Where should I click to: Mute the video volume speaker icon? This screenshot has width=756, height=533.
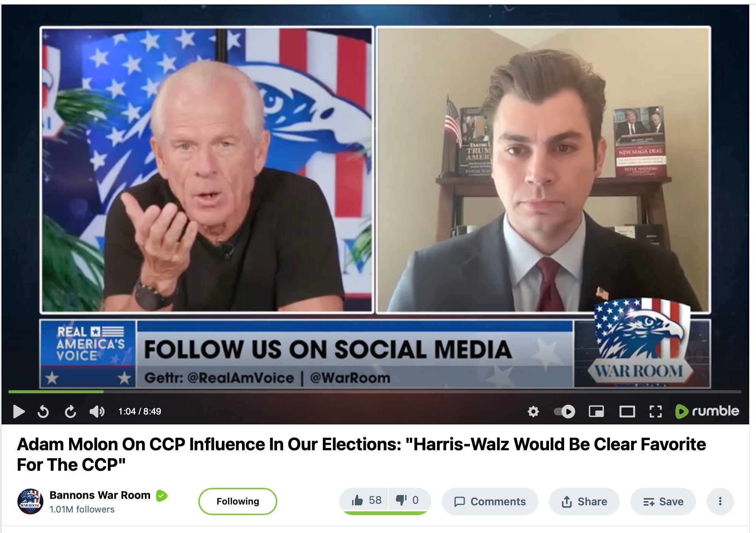click(97, 412)
